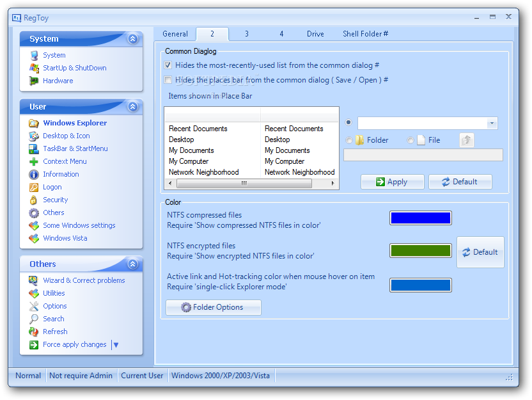Open Windows Explorer settings link
Viewport: 532px width, 400px height.
tap(75, 123)
